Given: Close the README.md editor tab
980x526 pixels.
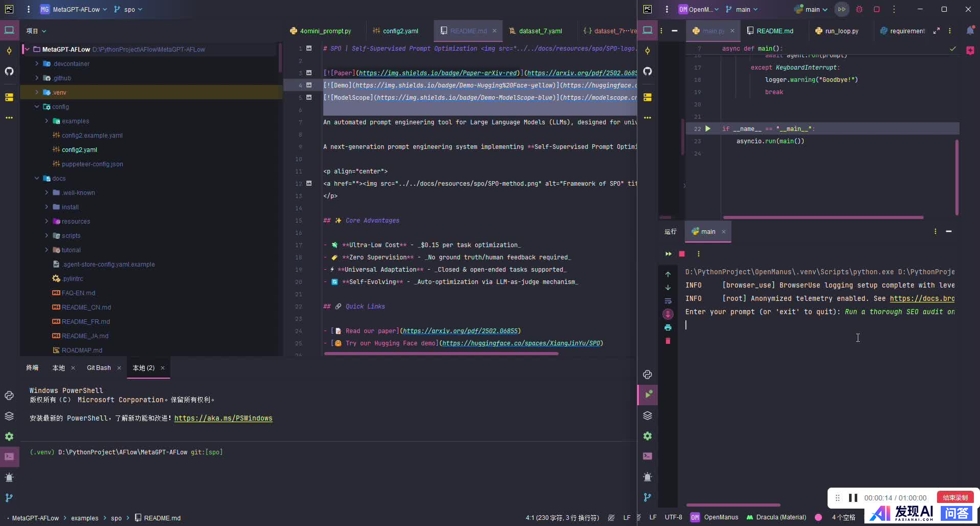Looking at the screenshot, I should [x=495, y=31].
